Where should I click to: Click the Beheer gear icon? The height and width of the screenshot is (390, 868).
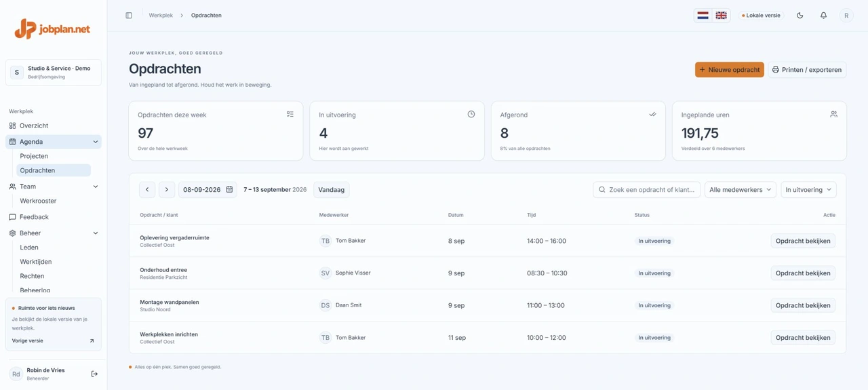[12, 233]
